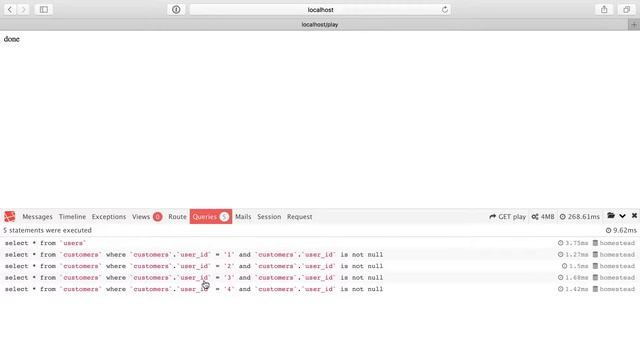640x360 pixels.
Task: Add a new tab with plus button
Action: coord(634,25)
